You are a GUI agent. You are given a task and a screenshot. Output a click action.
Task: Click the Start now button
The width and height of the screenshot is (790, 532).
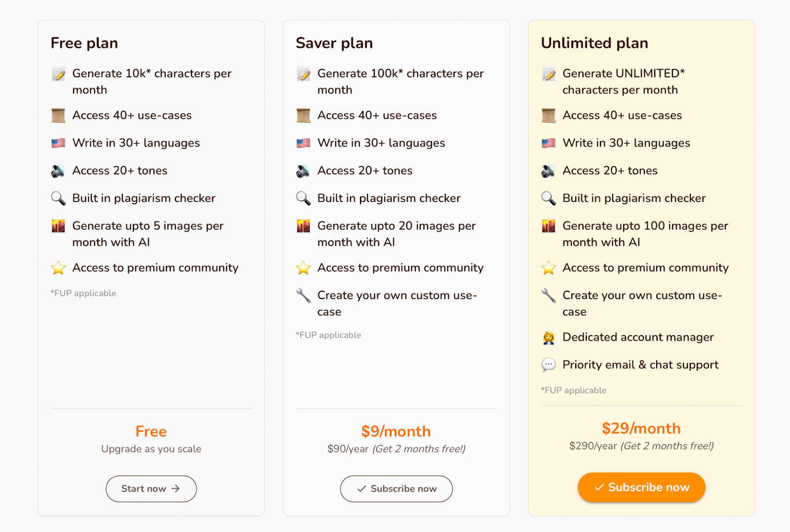[x=151, y=489]
